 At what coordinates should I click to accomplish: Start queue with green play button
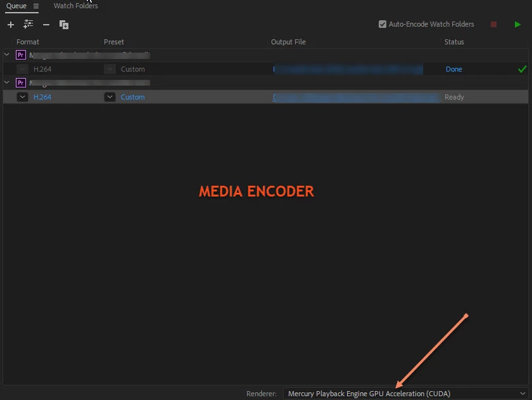click(x=517, y=25)
